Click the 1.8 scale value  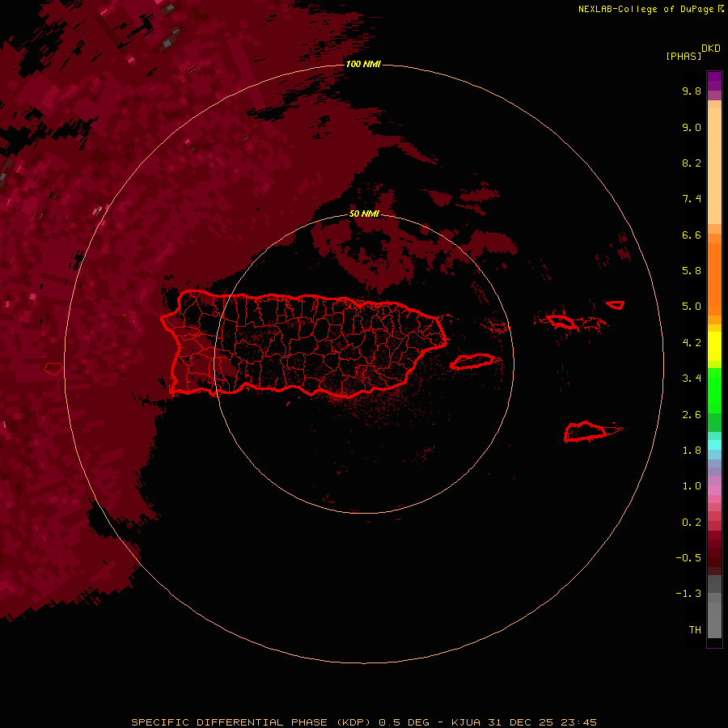692,451
